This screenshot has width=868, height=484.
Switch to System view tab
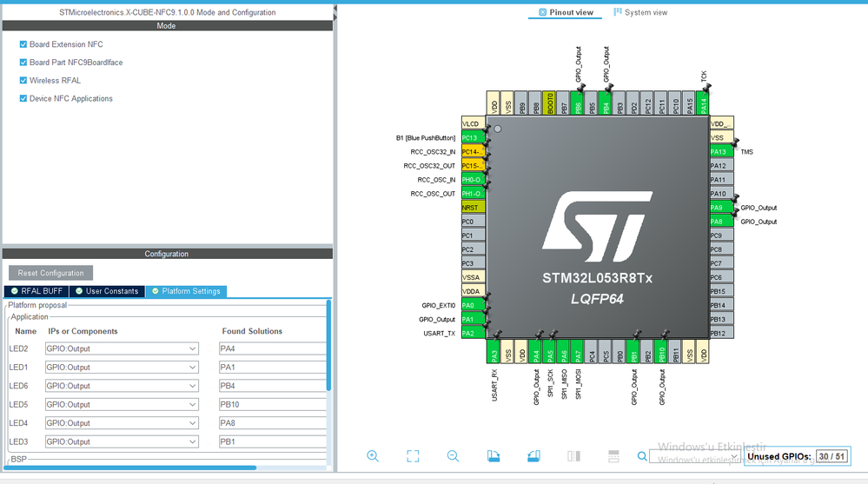pos(640,12)
